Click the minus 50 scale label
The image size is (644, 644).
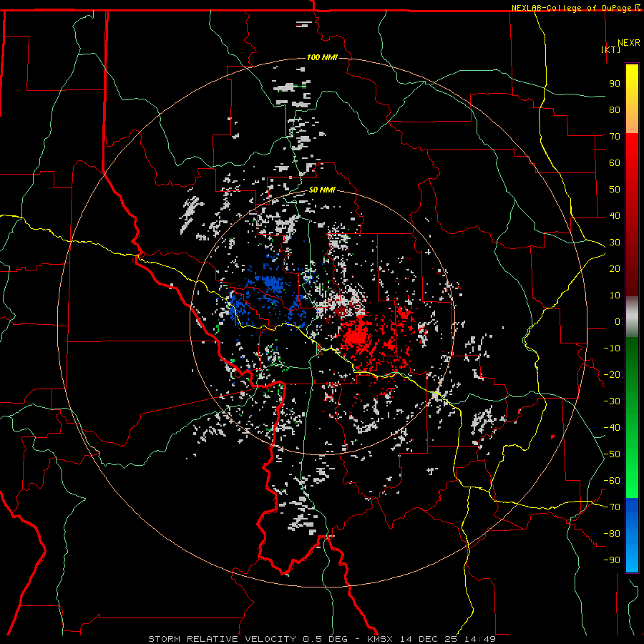(x=612, y=454)
